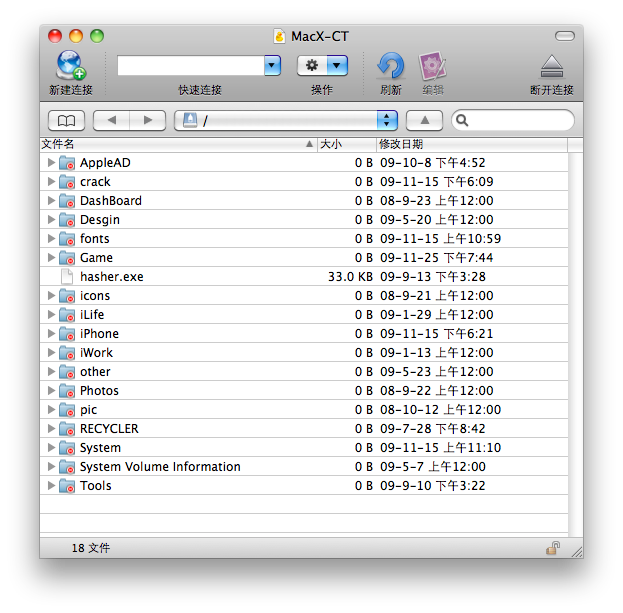Select the hasher.exe file icon
Viewport: 623px width, 613px height.
(67, 277)
